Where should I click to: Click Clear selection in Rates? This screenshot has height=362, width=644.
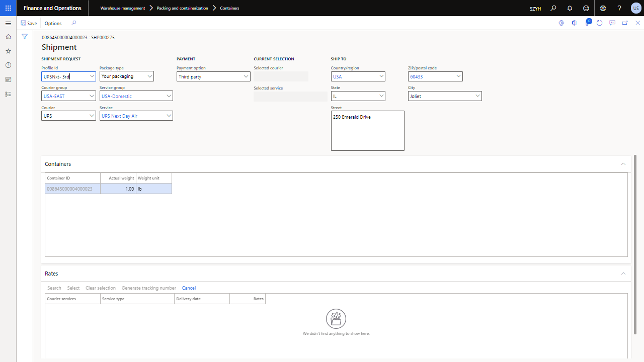tap(101, 288)
